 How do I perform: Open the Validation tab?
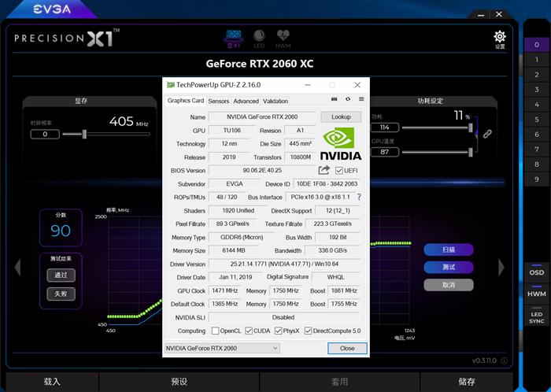[x=275, y=102]
